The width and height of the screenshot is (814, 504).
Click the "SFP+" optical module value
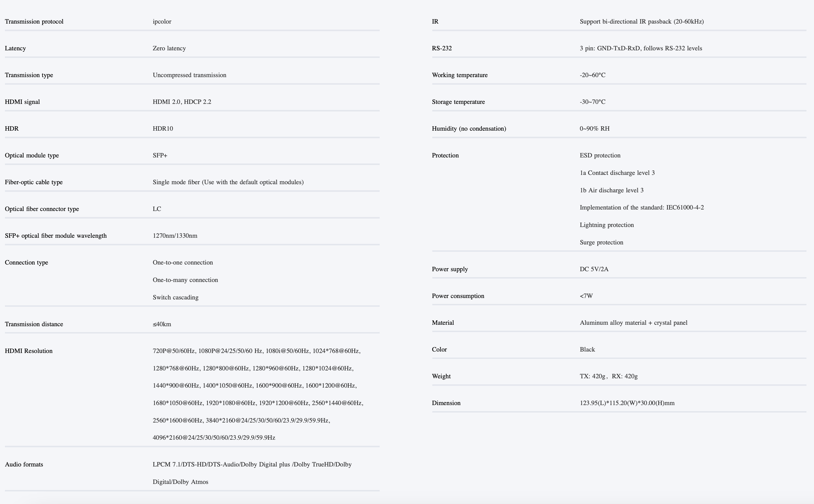(160, 155)
